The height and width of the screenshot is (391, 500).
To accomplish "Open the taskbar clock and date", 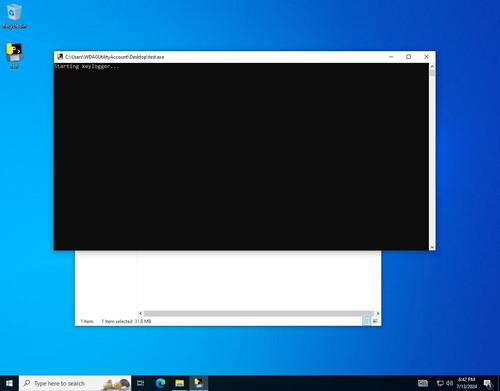I will 467,383.
